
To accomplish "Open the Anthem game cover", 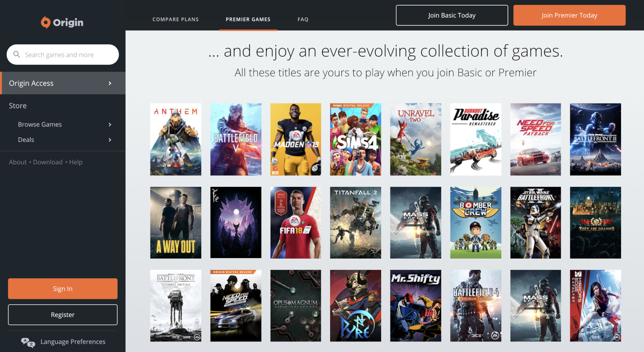I will pyautogui.click(x=175, y=139).
